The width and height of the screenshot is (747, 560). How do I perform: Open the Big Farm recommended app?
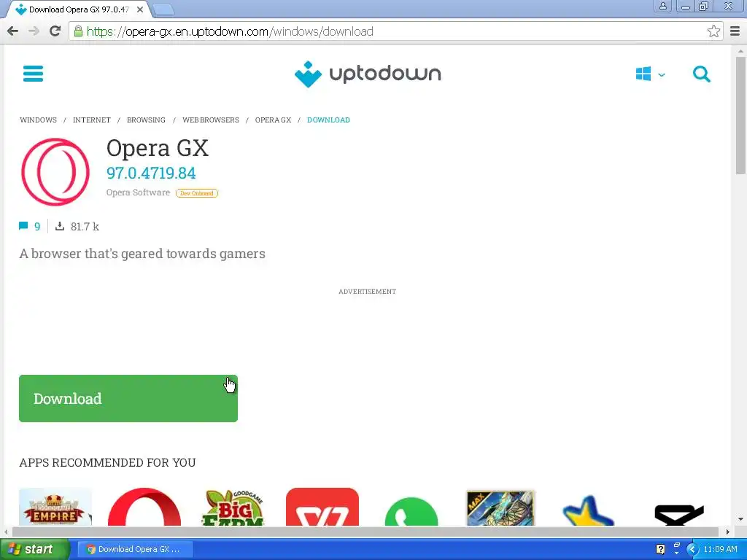coord(233,507)
